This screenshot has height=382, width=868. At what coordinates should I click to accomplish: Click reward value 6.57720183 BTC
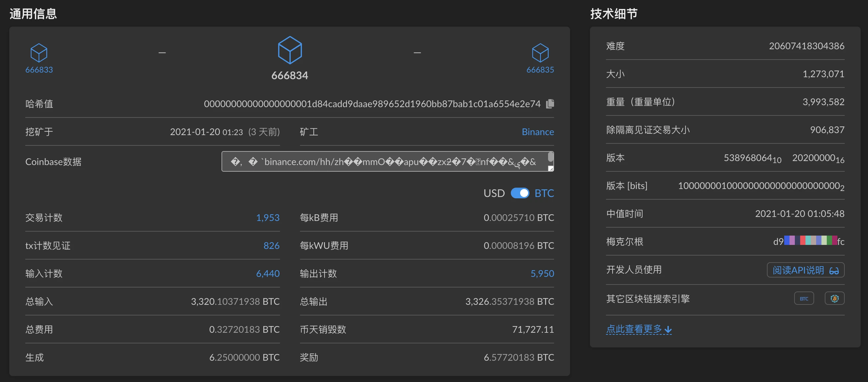click(519, 357)
